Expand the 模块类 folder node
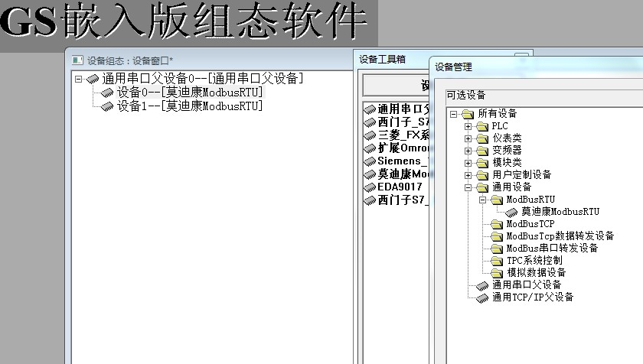The image size is (643, 364). pos(468,164)
